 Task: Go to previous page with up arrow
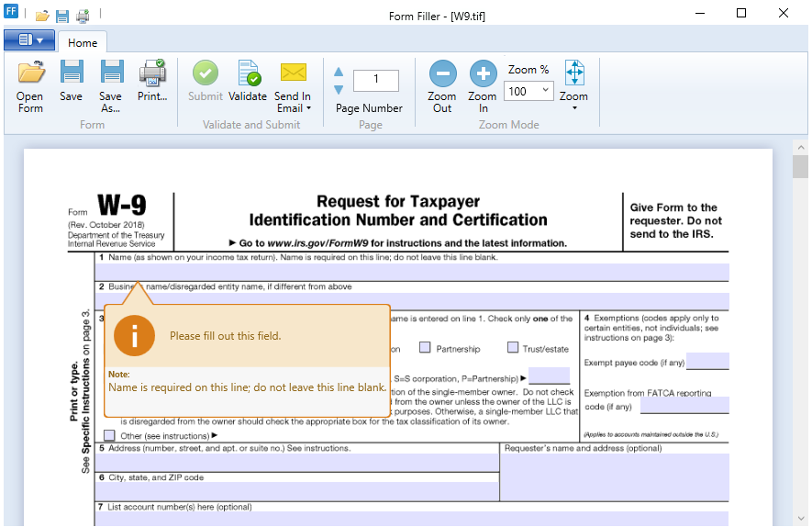pyautogui.click(x=339, y=73)
